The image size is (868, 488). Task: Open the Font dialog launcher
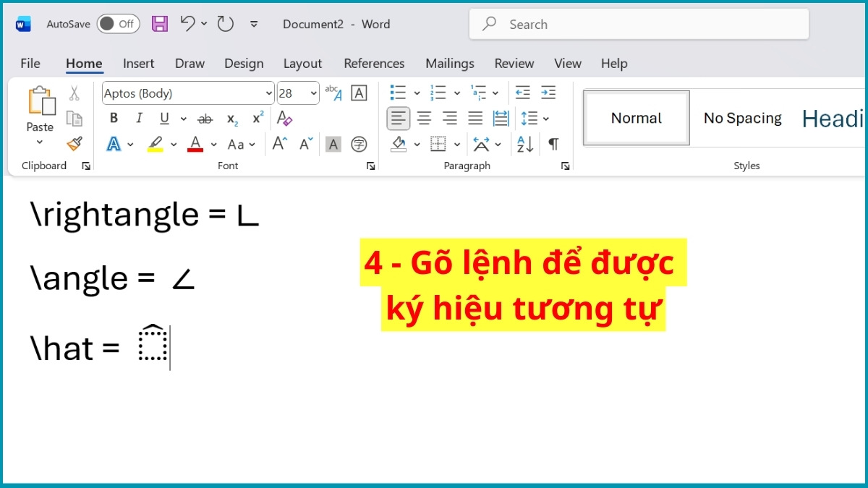371,166
